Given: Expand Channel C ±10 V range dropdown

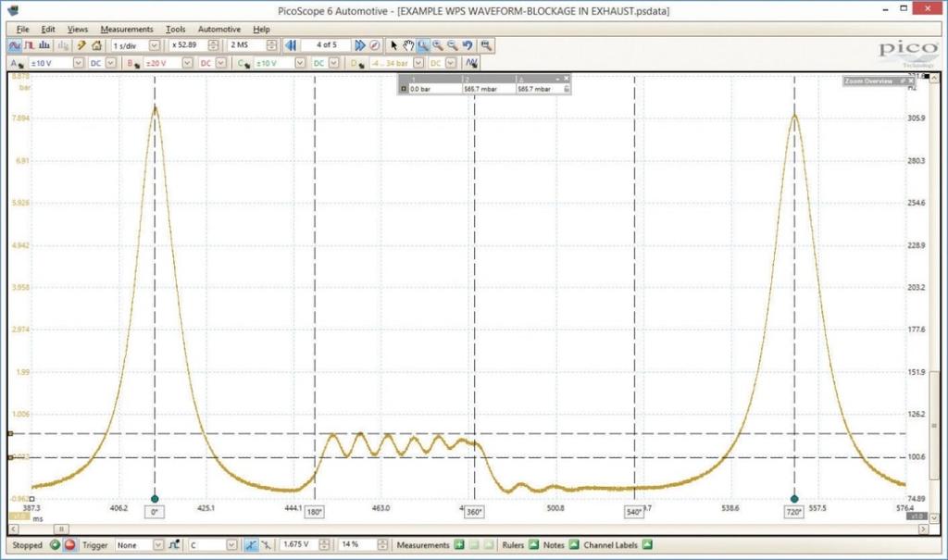Looking at the screenshot, I should pyautogui.click(x=300, y=63).
